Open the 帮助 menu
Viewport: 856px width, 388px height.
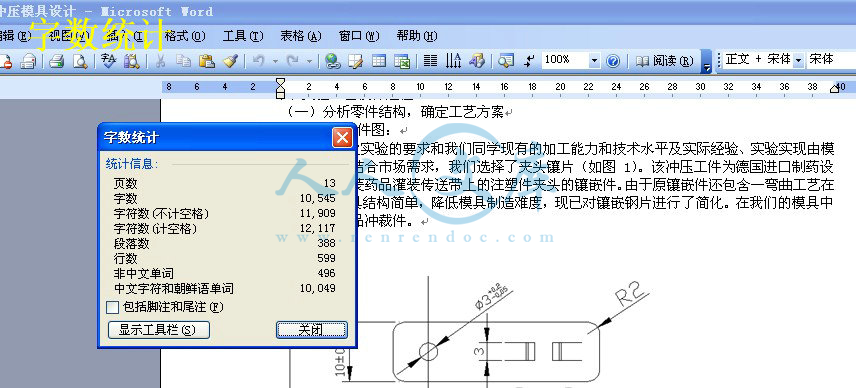(417, 36)
